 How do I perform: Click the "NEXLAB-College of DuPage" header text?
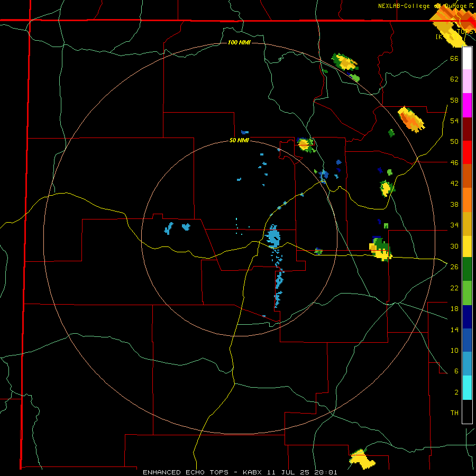coord(422,6)
